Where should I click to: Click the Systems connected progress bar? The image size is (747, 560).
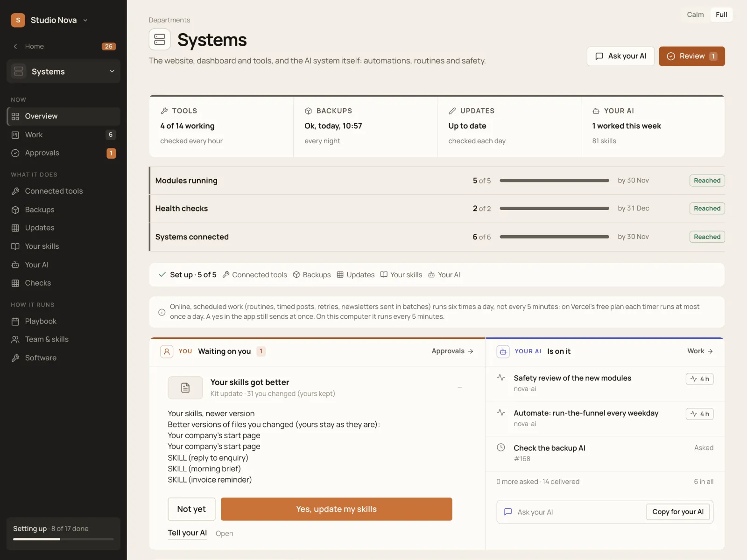point(554,237)
